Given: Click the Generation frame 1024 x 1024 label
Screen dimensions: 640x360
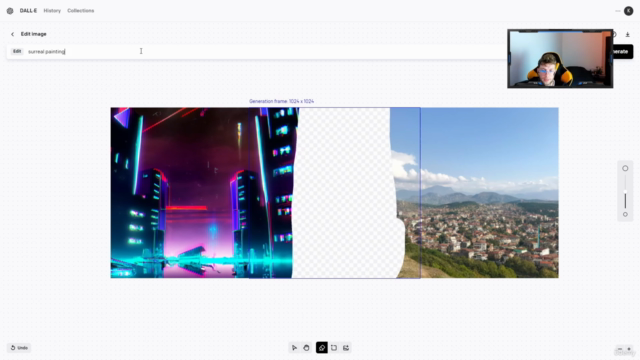Looking at the screenshot, I should point(282,101).
